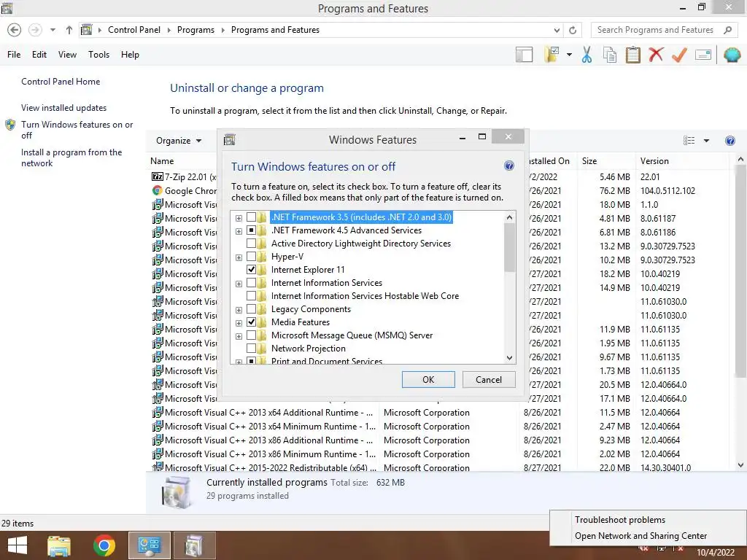The height and width of the screenshot is (560, 747).
Task: Click the view layout icon in list toolbar
Action: [689, 141]
